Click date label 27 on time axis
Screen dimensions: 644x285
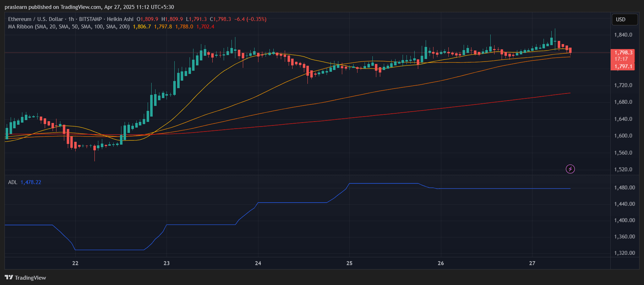tap(532, 263)
